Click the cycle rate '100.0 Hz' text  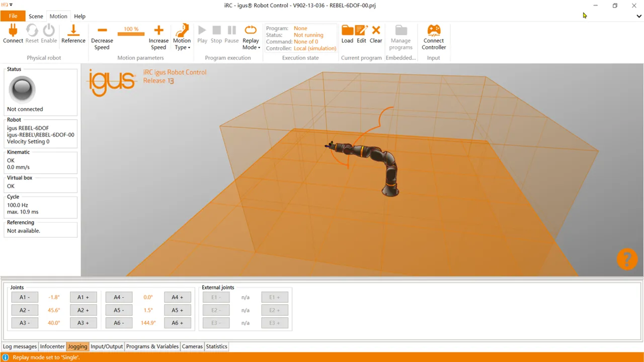coord(18,205)
